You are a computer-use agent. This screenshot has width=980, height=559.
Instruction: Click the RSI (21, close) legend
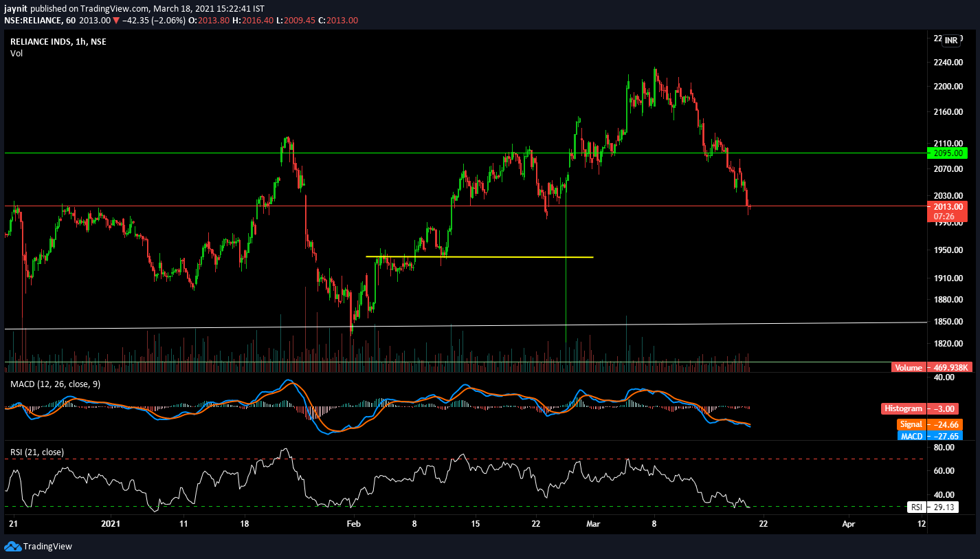pos(37,452)
